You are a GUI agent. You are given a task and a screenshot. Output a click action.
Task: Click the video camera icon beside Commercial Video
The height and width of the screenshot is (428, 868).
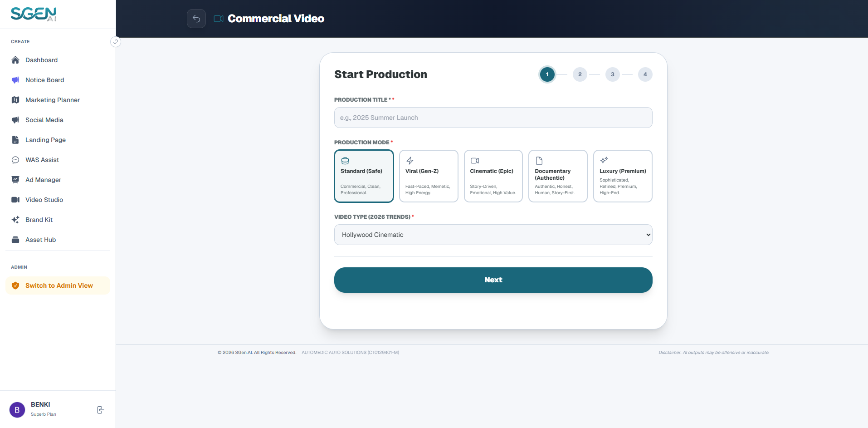point(219,19)
